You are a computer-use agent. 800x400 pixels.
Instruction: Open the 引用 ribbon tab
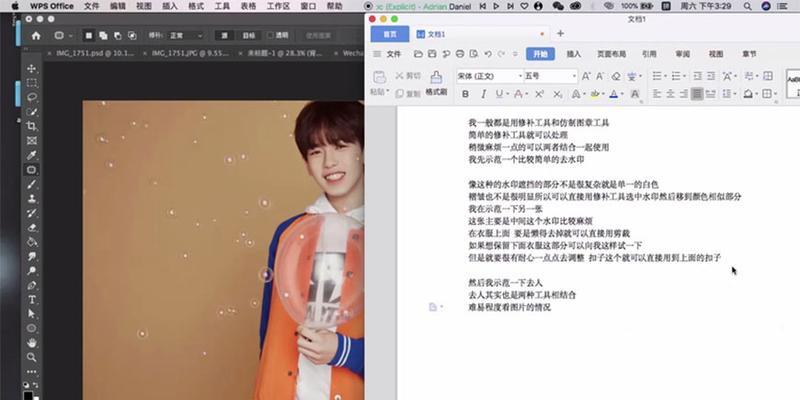[x=649, y=54]
